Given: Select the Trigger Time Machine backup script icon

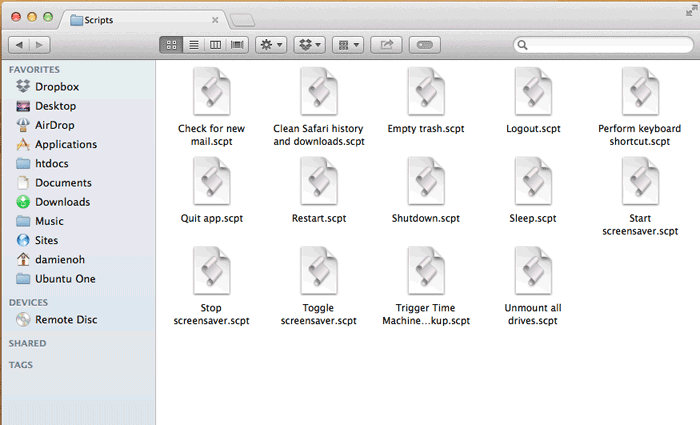Looking at the screenshot, I should coord(426,271).
